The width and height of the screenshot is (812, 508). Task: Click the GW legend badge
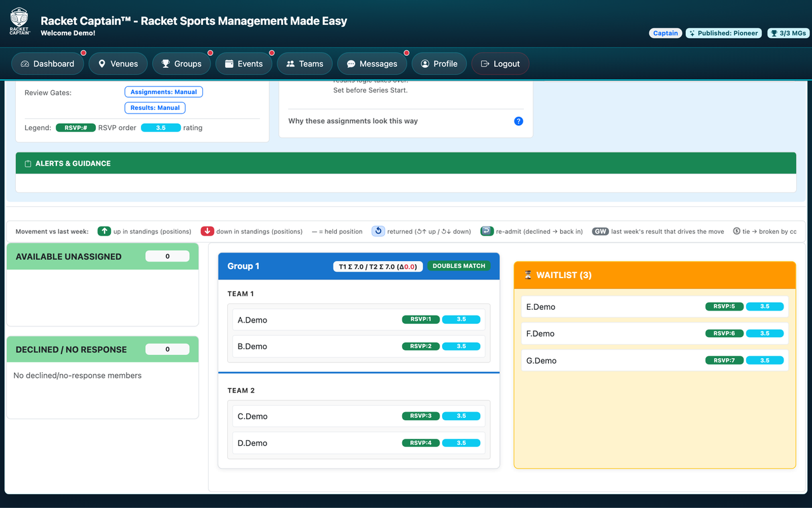pyautogui.click(x=600, y=232)
